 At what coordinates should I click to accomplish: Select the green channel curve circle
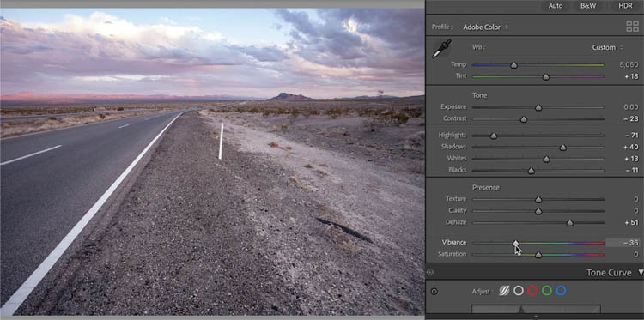547,291
